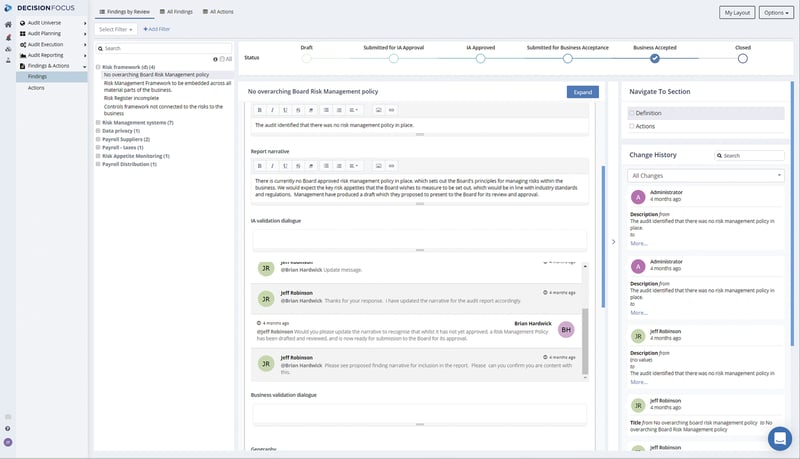This screenshot has height=459, width=800.
Task: Clear formatting in the Report narrative toolbar
Action: [x=311, y=166]
